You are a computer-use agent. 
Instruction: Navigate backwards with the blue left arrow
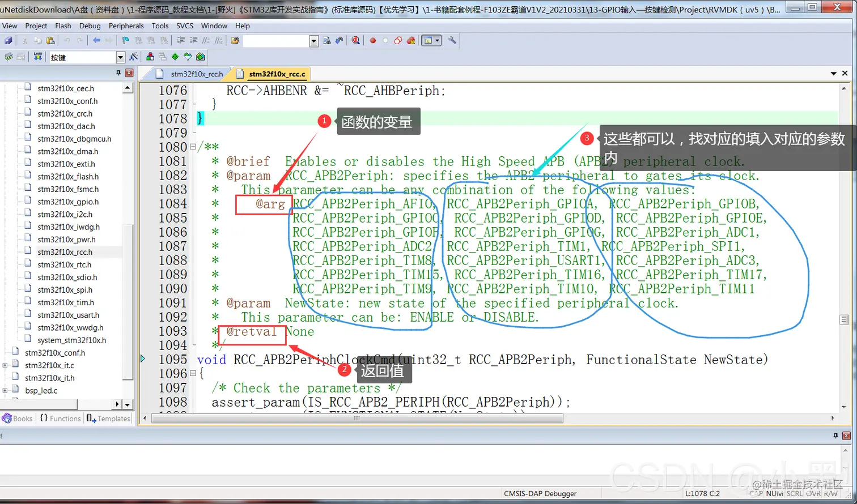[96, 41]
